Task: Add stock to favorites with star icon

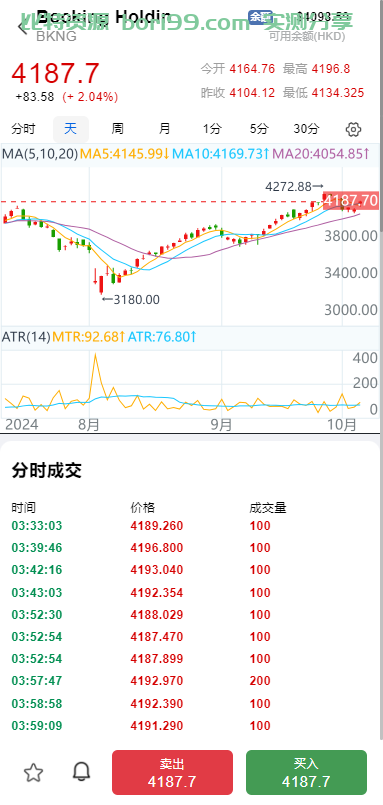Action: tap(33, 772)
